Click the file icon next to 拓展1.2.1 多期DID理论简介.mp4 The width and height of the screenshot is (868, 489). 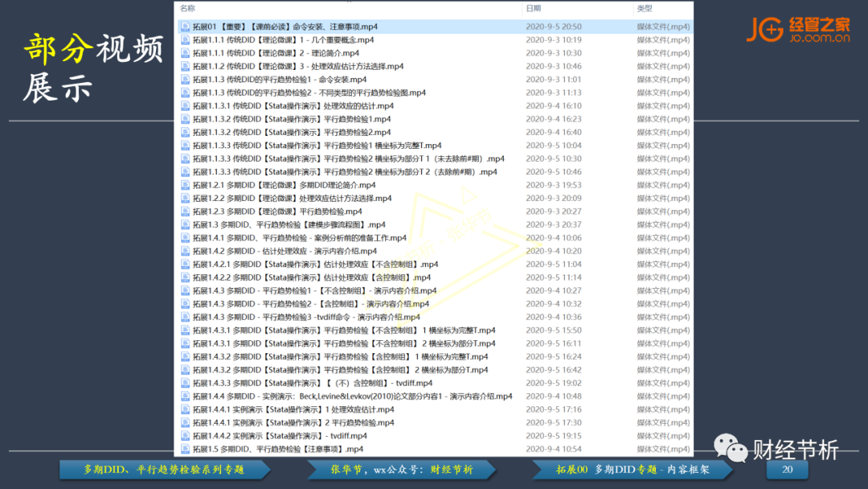tap(186, 185)
